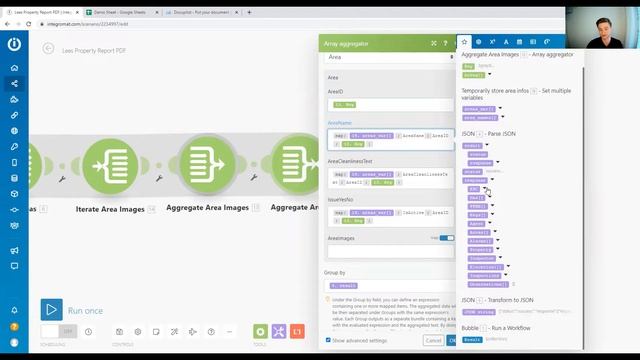Click the Iterate Area Images module

(110, 166)
